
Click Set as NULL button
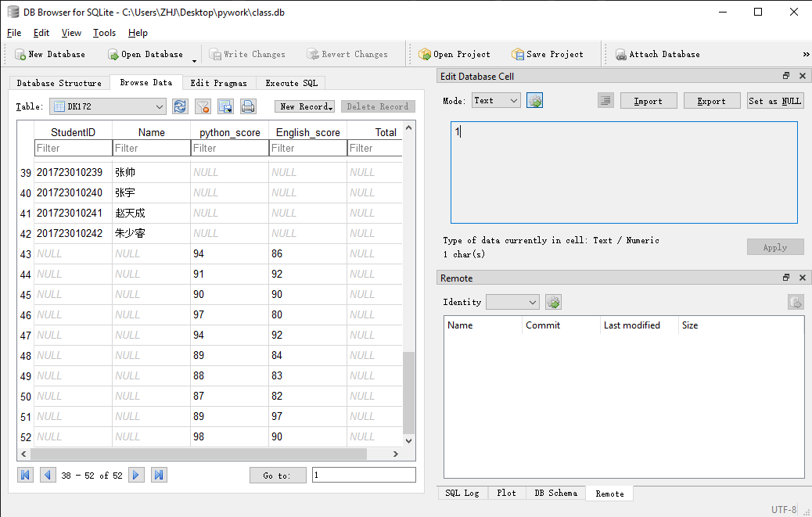pyautogui.click(x=775, y=101)
